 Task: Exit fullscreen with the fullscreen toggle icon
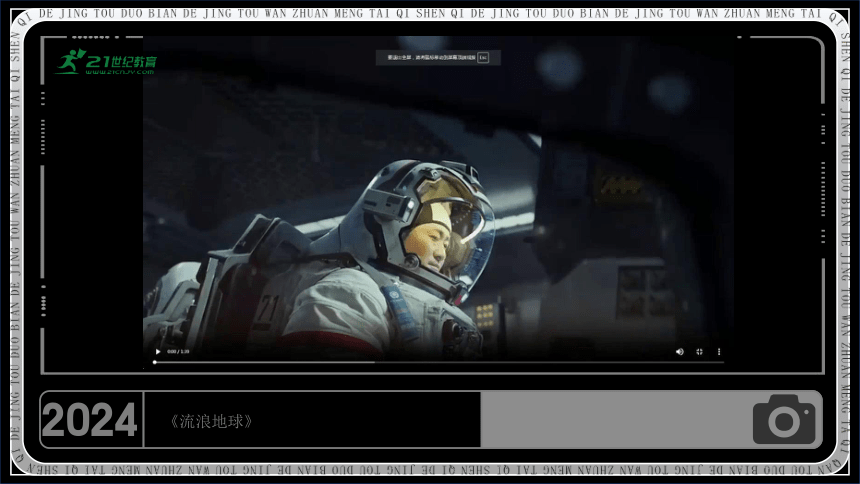click(x=699, y=352)
